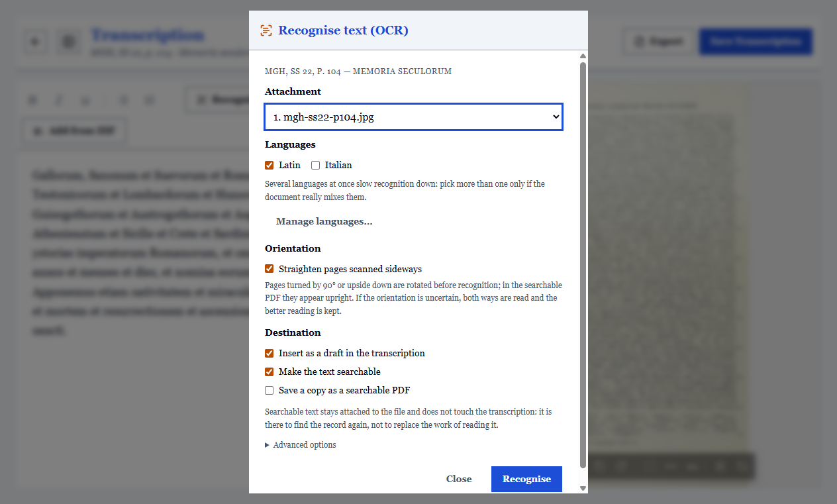Click the OCR scan icon in dialog header
This screenshot has width=837, height=504.
(266, 30)
